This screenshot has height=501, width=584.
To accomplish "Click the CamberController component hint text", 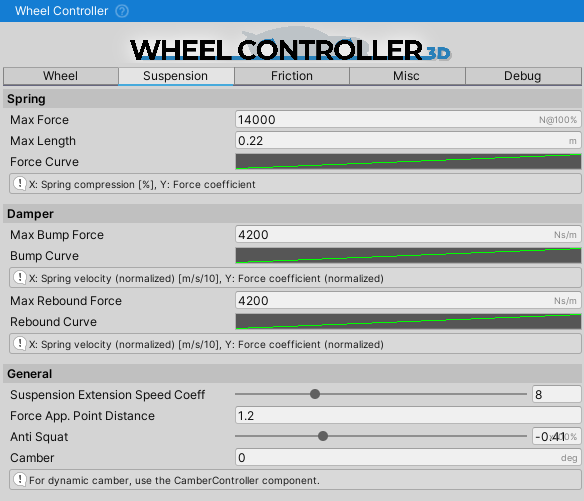I will 174,481.
